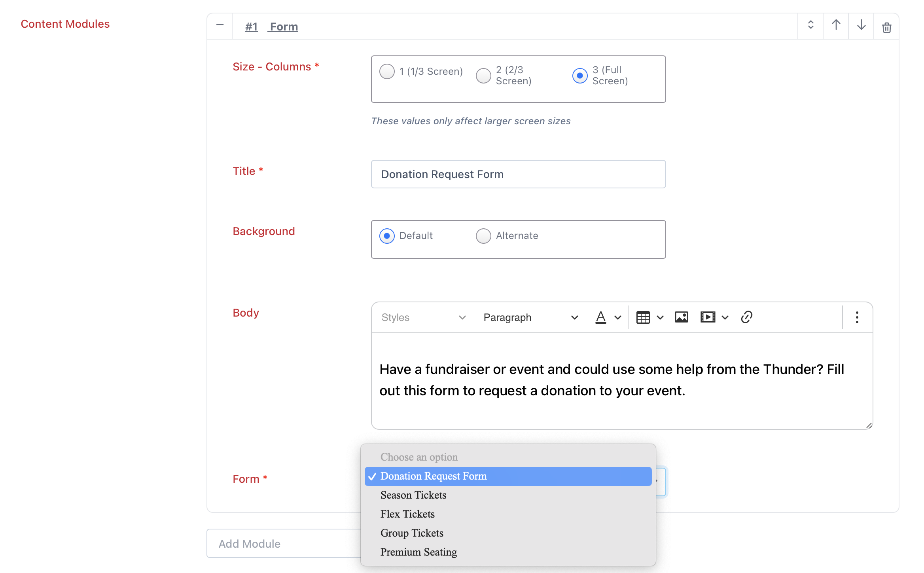This screenshot has width=924, height=573.
Task: Click the reorder handle for module #1
Action: [810, 25]
